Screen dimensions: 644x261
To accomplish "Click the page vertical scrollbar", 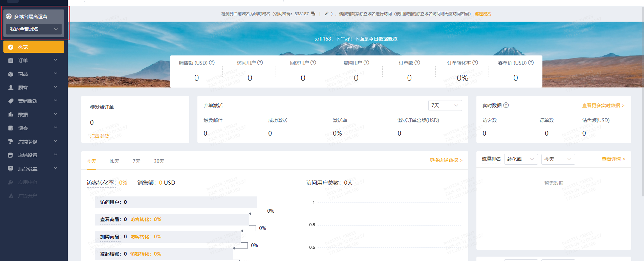I will click(643, 101).
